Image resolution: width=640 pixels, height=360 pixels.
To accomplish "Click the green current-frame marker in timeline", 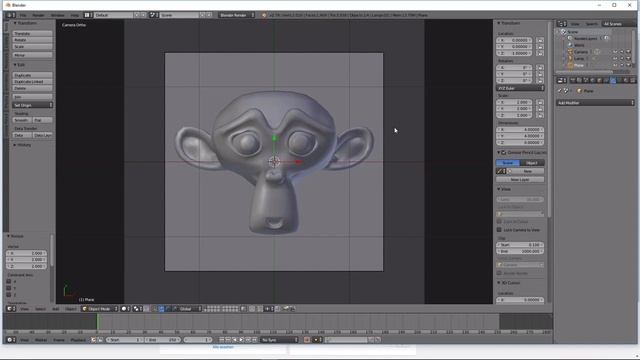I will coord(98,322).
